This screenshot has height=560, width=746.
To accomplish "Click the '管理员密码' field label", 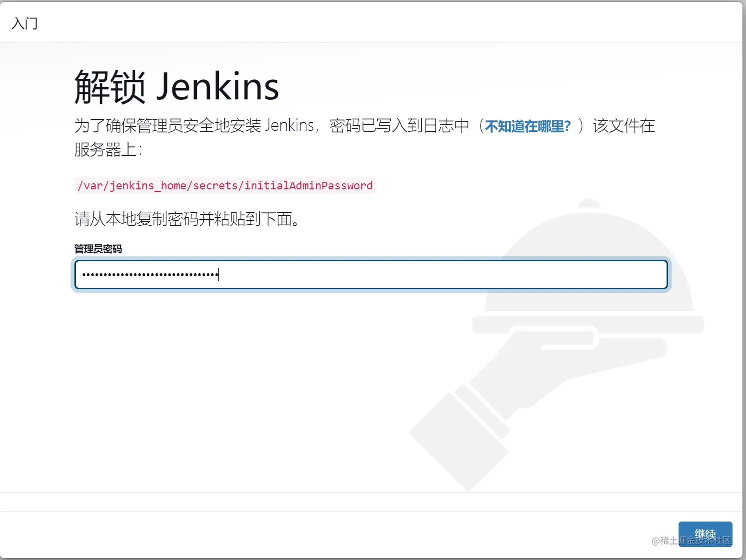I will click(98, 249).
